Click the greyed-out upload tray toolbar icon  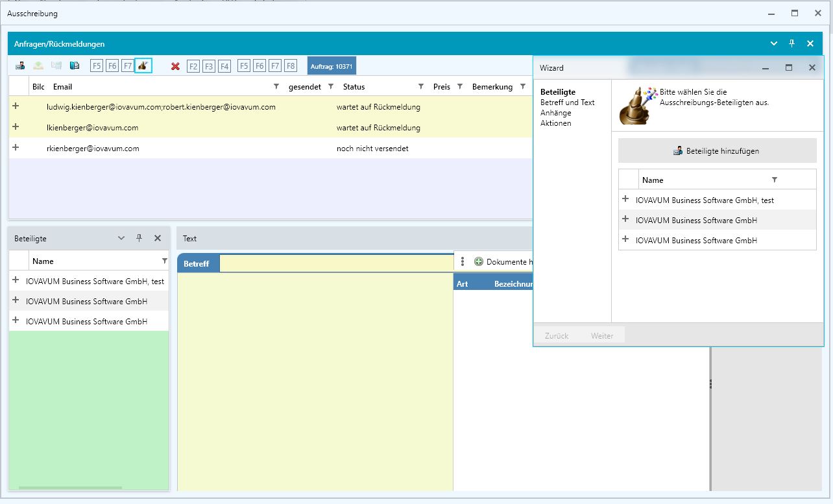point(38,66)
